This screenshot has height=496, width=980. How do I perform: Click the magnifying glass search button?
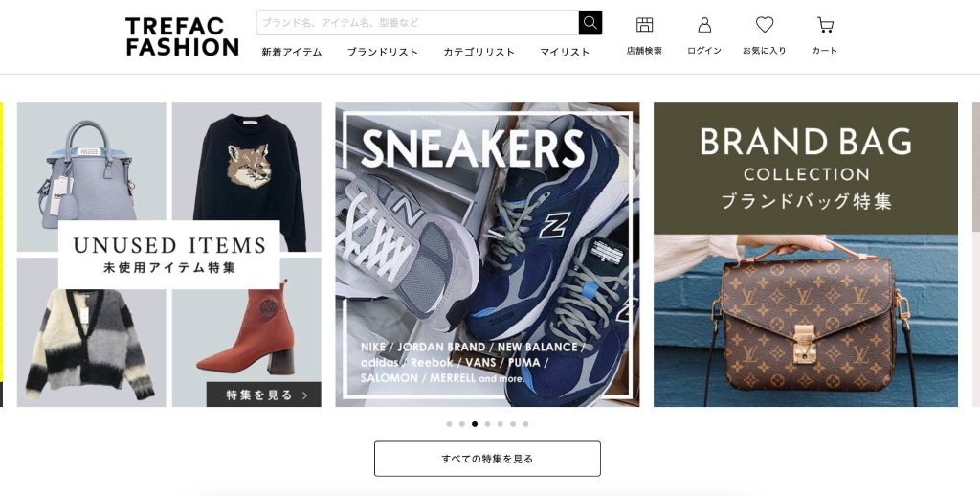590,23
